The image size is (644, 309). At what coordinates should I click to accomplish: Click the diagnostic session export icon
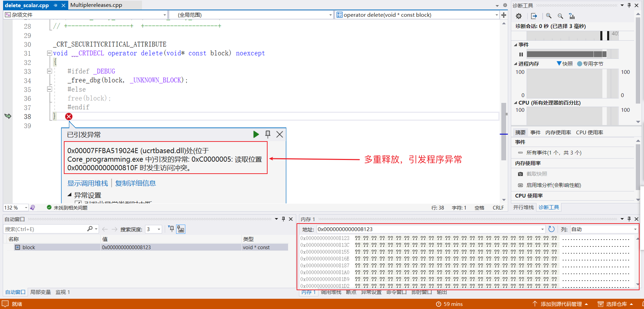(534, 16)
